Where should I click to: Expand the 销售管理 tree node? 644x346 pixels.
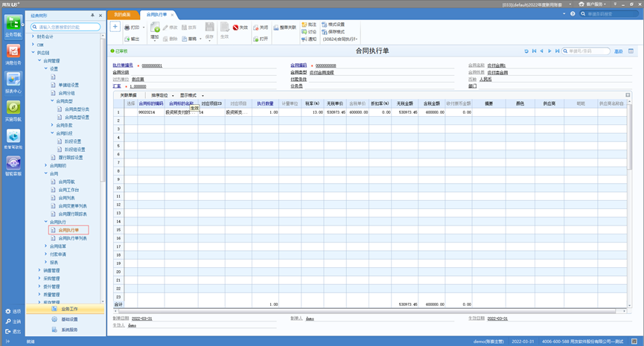(39, 271)
